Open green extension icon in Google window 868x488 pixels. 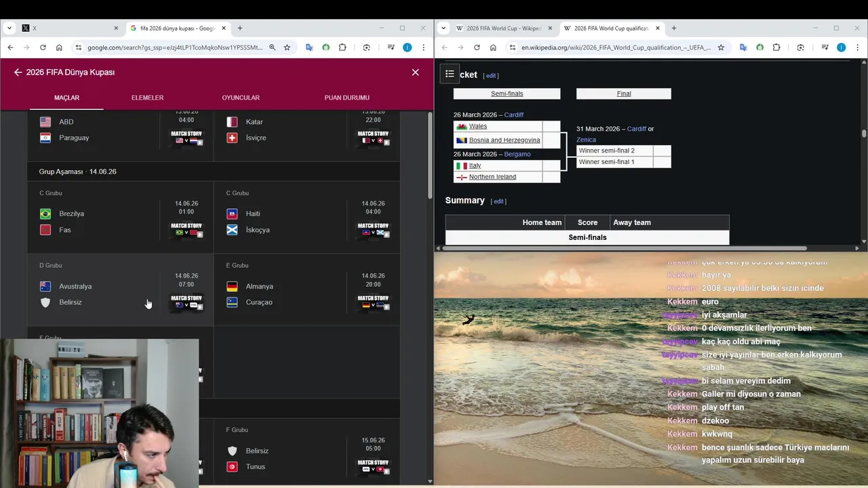click(325, 47)
